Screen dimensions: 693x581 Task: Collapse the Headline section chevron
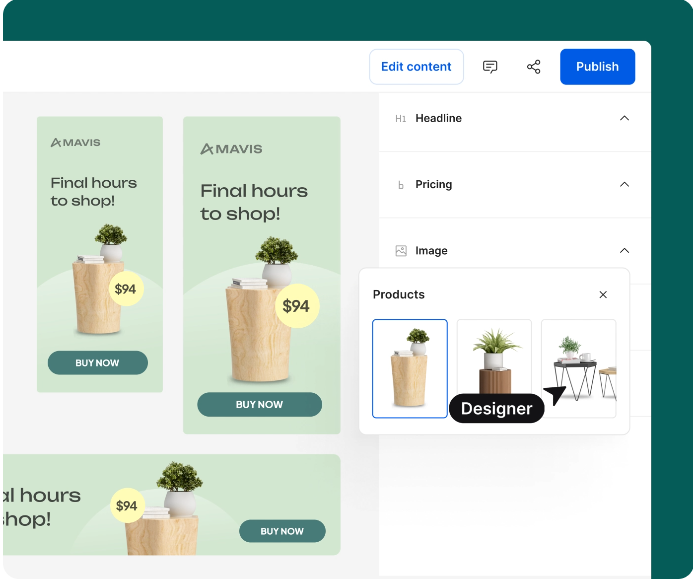tap(624, 118)
